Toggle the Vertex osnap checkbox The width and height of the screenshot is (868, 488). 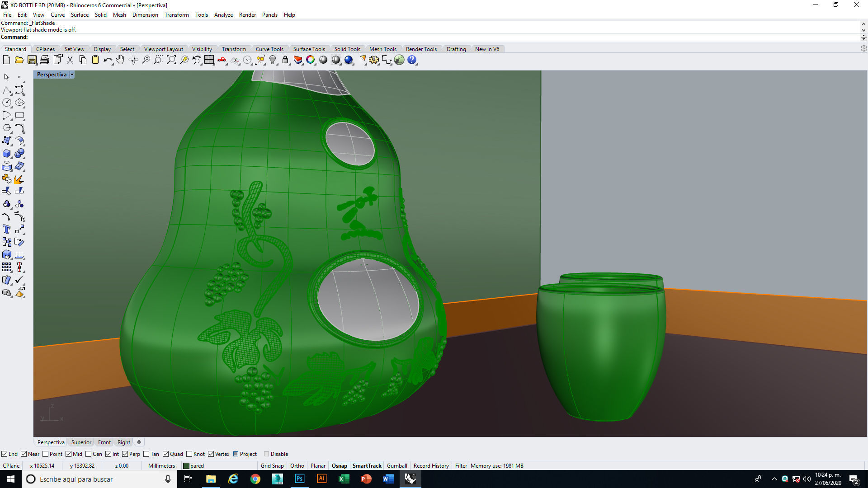pos(211,454)
